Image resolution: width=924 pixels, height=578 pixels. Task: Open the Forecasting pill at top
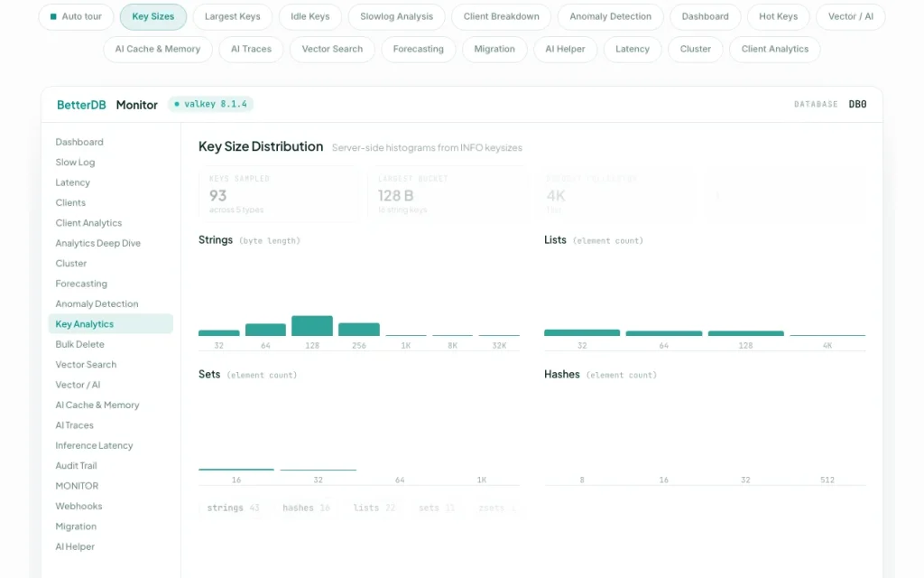pos(419,49)
